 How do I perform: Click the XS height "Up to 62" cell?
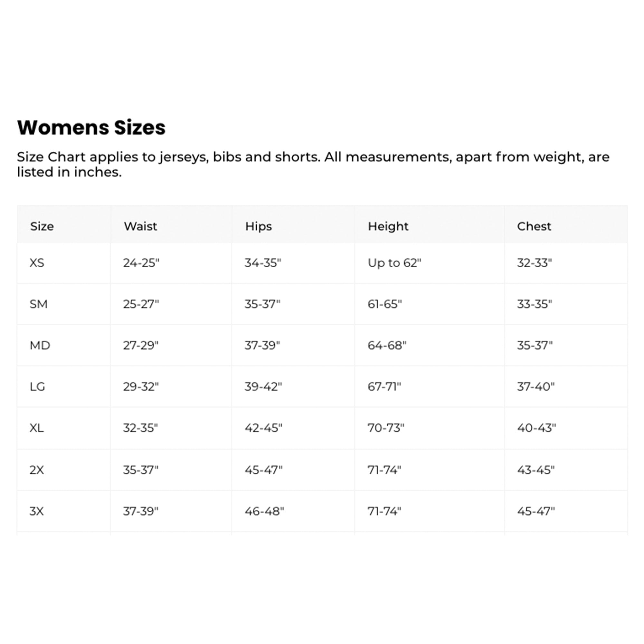click(x=394, y=263)
